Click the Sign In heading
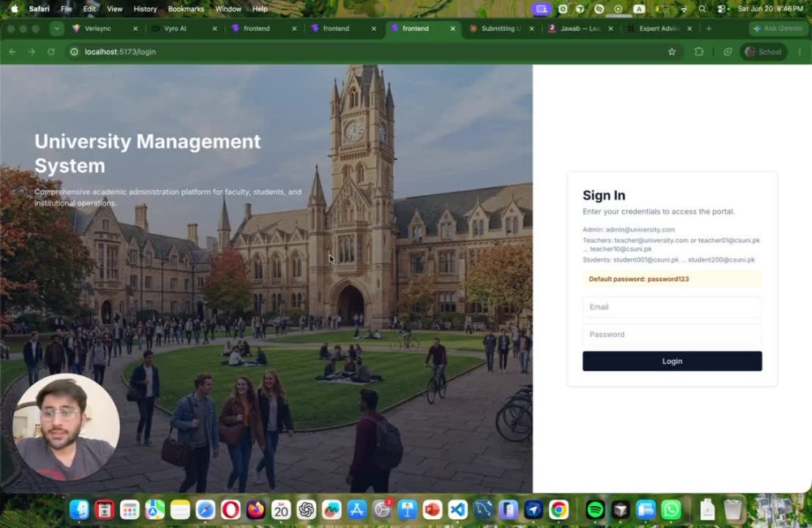 tap(604, 195)
